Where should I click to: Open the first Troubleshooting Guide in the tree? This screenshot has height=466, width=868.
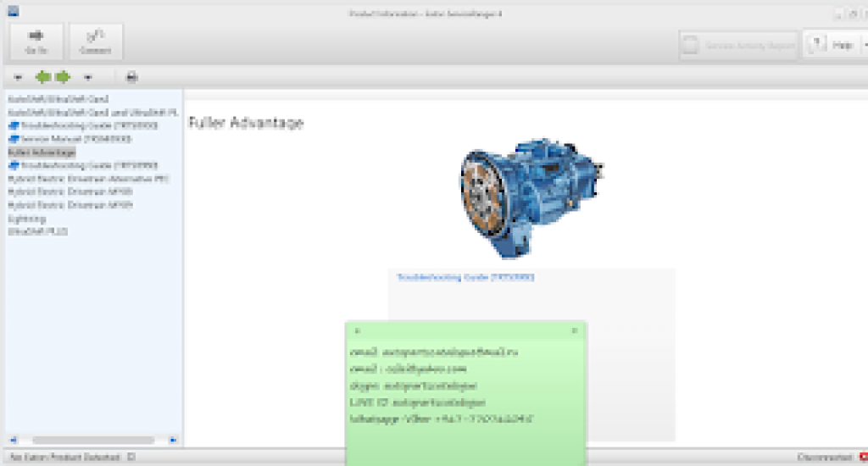(x=89, y=125)
